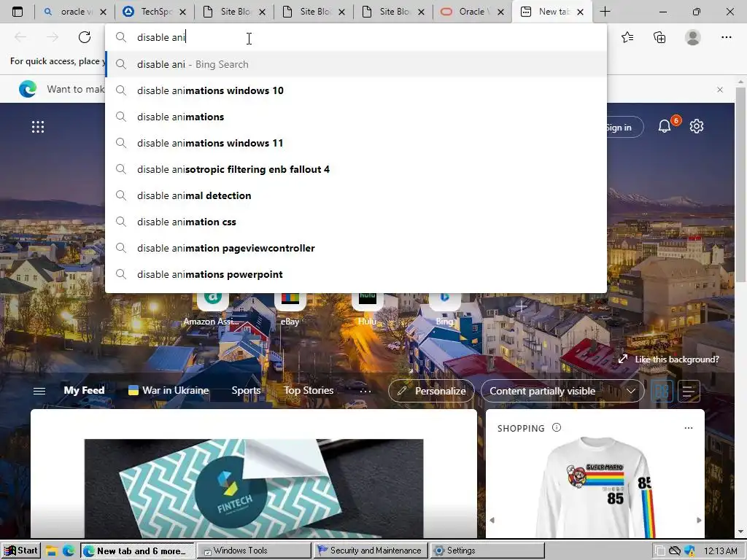Viewport: 747px width, 560px height.
Task: Switch to grid feed layout
Action: [662, 391]
